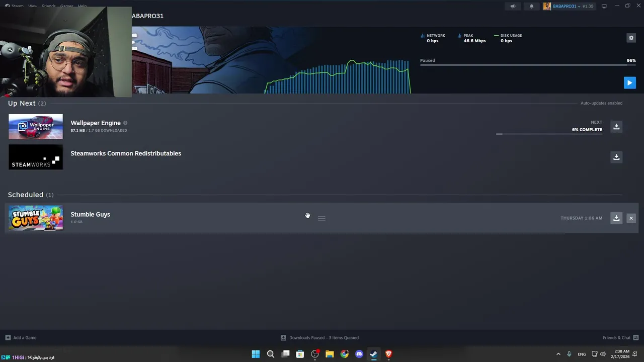Open the Wallpaper Engine thumbnail
The image size is (644, 362).
point(36,127)
